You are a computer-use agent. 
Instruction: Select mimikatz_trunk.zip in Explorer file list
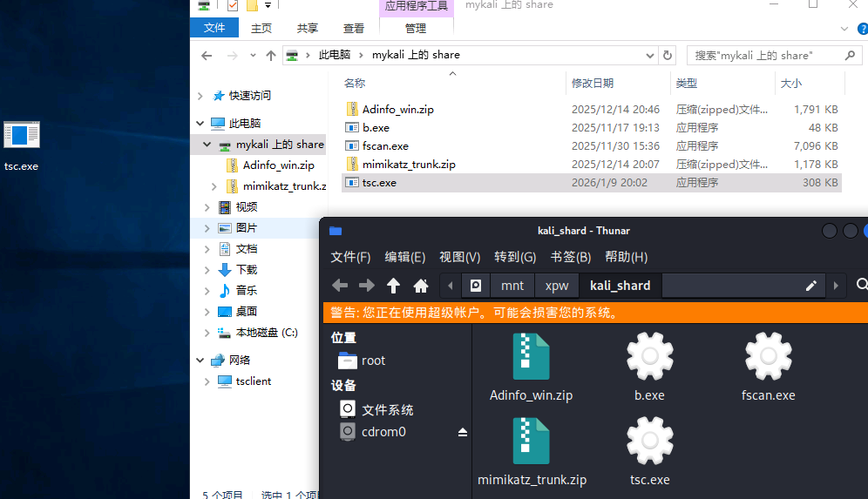pos(591,165)
